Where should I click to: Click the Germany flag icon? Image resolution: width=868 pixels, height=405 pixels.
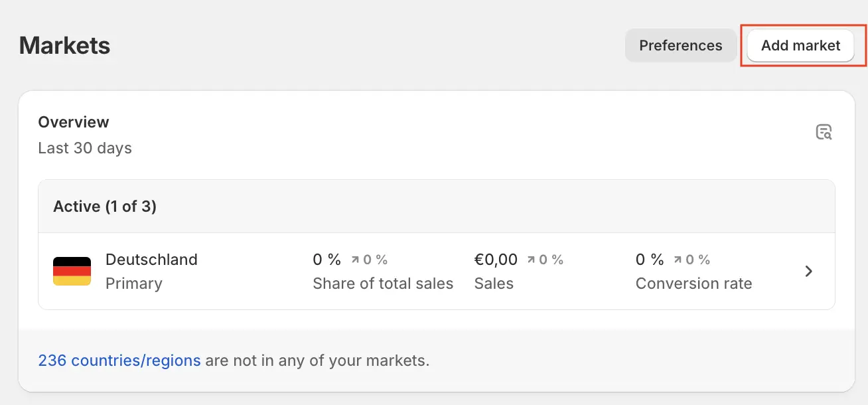point(72,271)
